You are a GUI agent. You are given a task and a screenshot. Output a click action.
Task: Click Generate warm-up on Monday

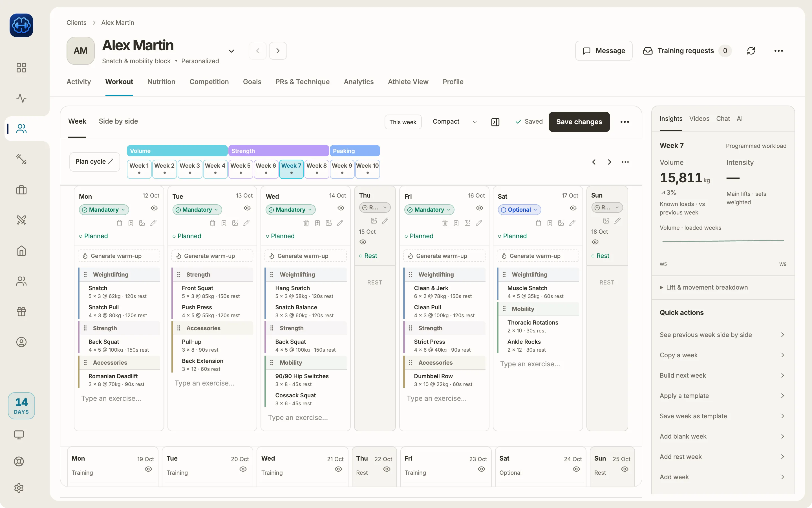[x=119, y=256]
